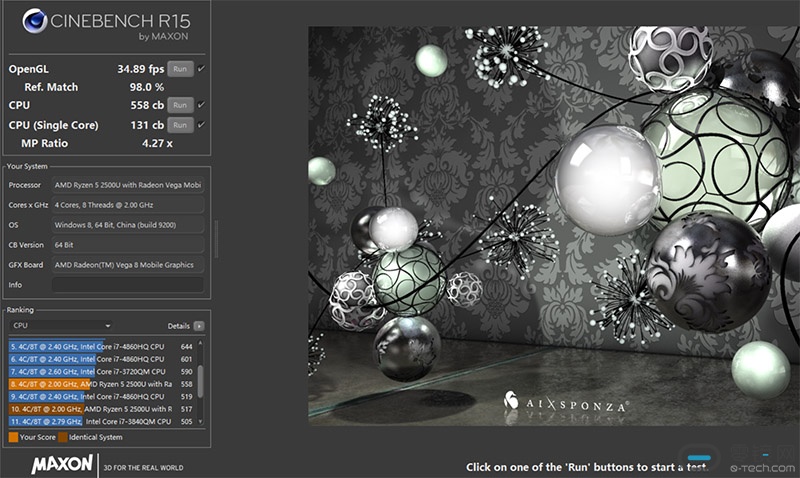
Task: Click the GFX Board field showing Vega 8
Action: [128, 265]
